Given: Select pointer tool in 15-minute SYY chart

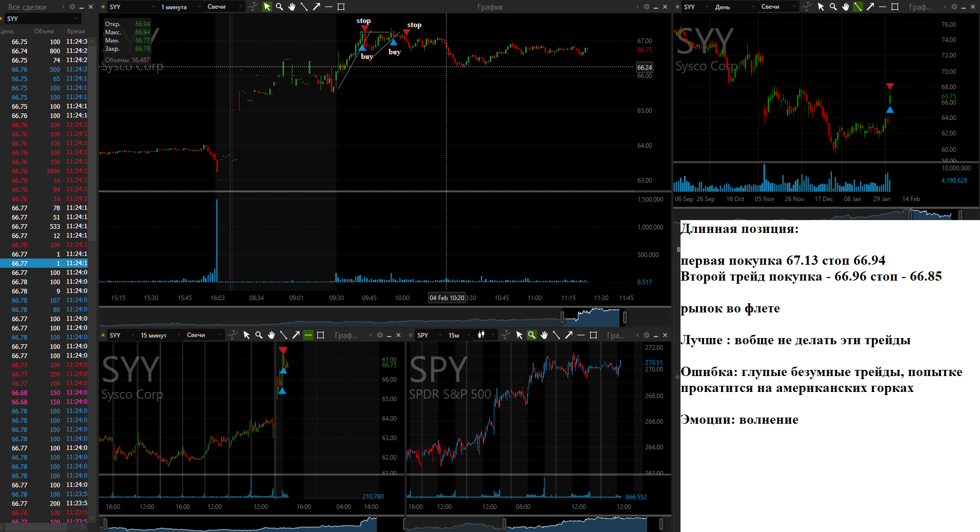Looking at the screenshot, I should [x=247, y=335].
